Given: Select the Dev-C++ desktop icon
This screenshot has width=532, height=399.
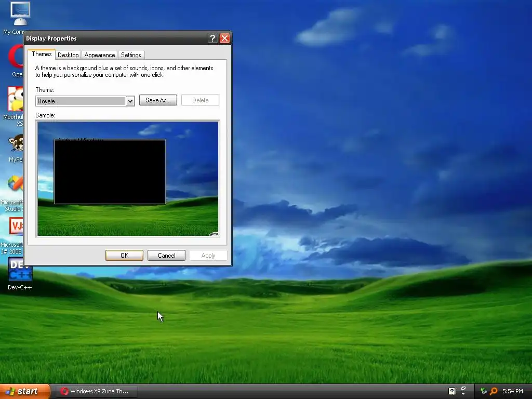Looking at the screenshot, I should tap(20, 274).
